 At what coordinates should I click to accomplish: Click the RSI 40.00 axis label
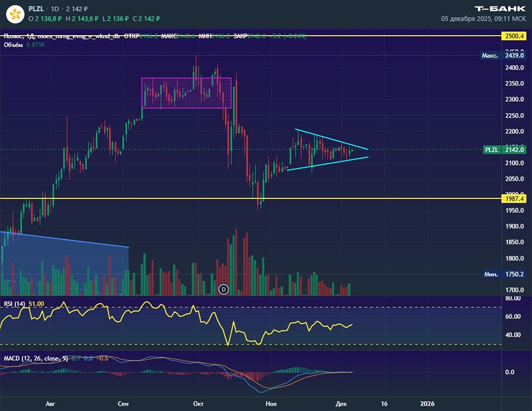[x=513, y=334]
